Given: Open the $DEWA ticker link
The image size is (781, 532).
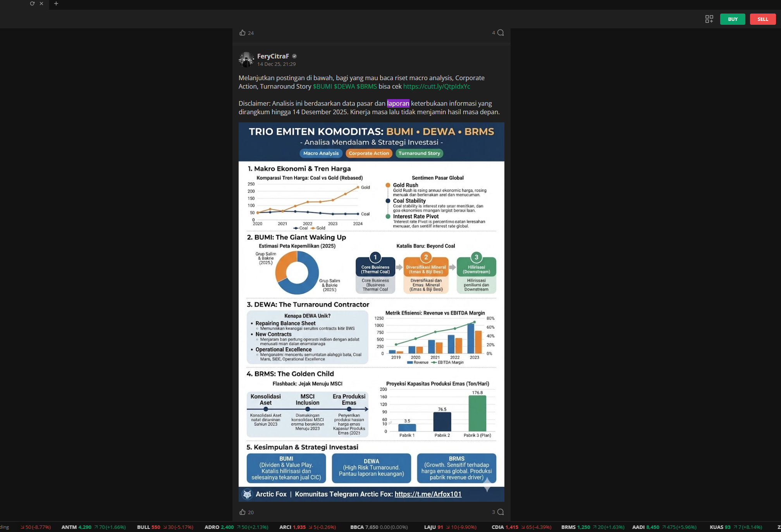Looking at the screenshot, I should pos(344,86).
